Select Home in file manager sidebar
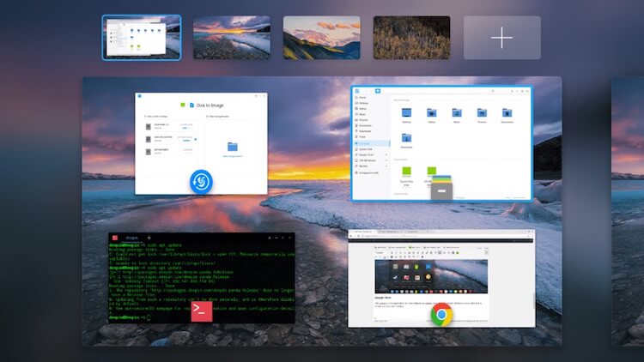Viewport: 644px width, 362px height. (x=372, y=97)
